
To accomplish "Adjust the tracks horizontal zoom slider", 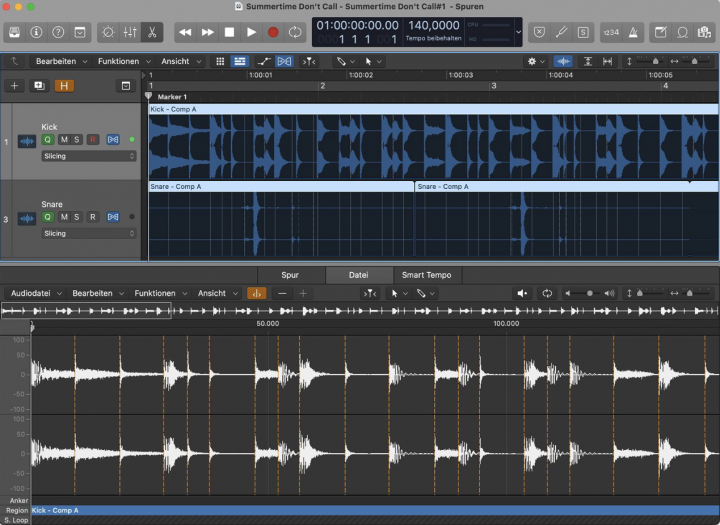I will [694, 61].
